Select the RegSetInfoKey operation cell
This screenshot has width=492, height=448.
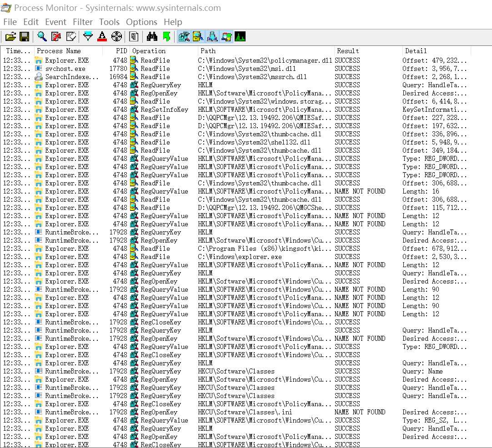pyautogui.click(x=165, y=110)
